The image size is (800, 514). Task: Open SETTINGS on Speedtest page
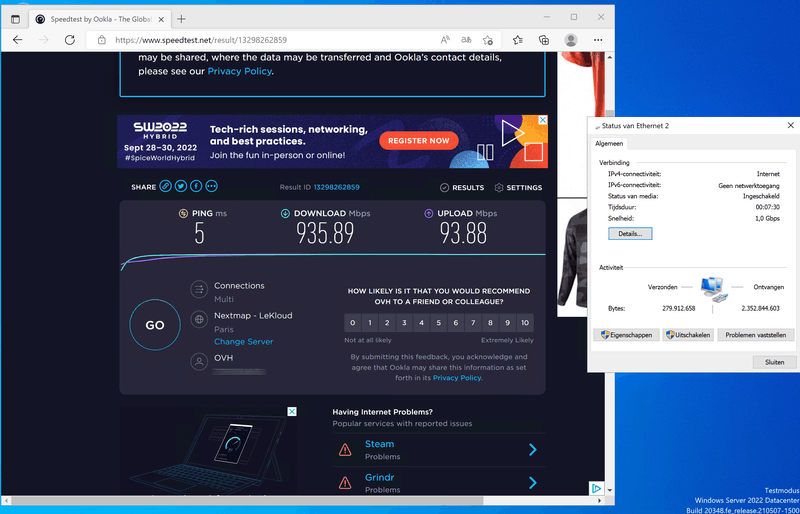(518, 187)
